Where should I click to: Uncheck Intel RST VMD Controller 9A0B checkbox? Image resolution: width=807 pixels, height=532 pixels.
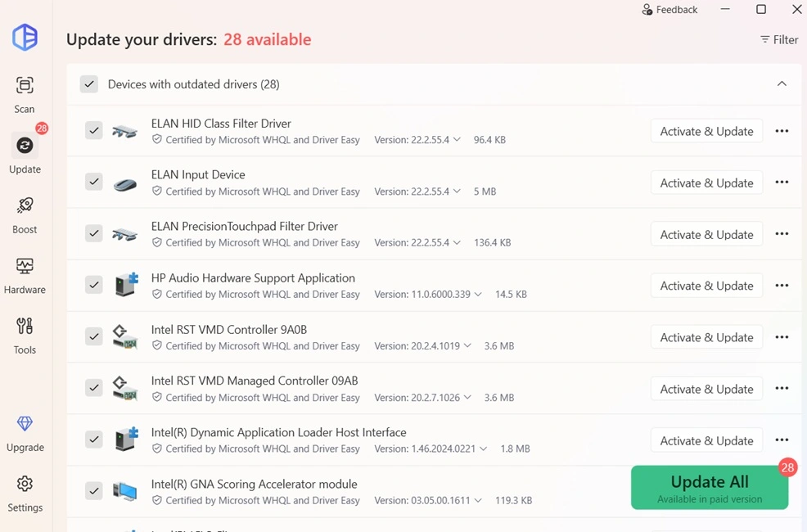(x=93, y=336)
